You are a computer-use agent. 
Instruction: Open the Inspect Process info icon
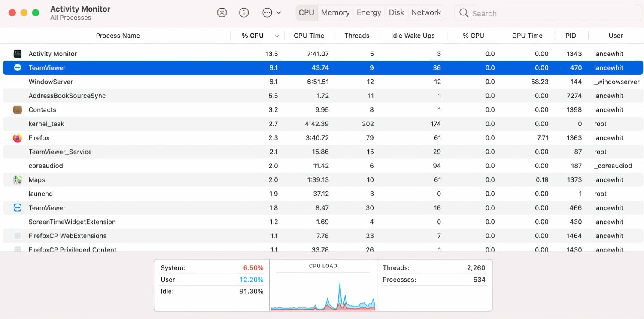tap(244, 12)
